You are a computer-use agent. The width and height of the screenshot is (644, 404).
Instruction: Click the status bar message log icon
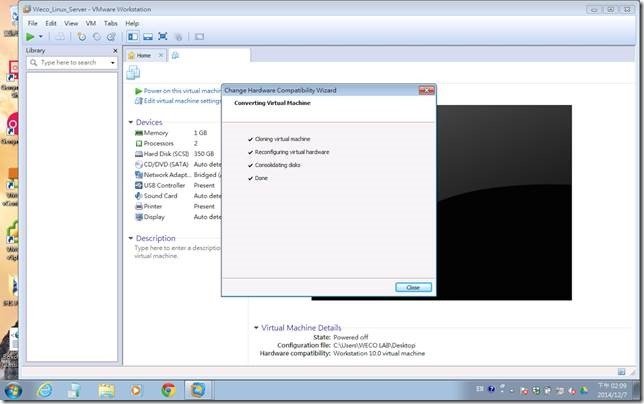(621, 372)
